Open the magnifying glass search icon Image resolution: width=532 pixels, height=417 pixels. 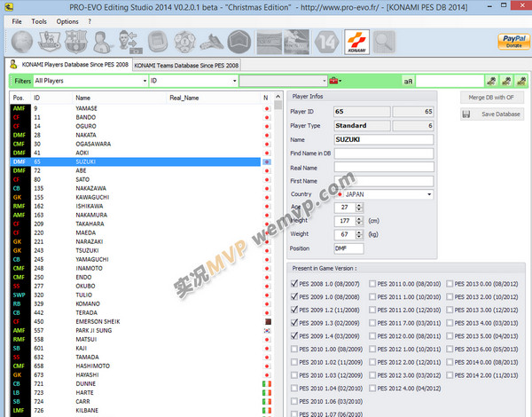pos(384,42)
